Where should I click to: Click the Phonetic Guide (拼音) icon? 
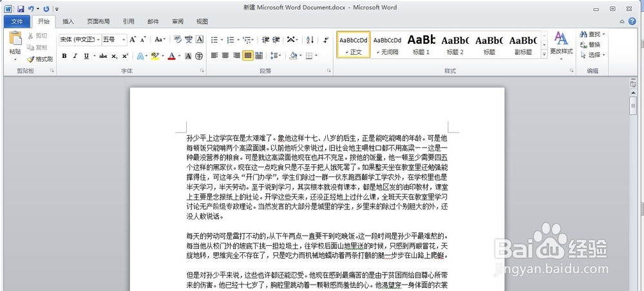click(189, 39)
